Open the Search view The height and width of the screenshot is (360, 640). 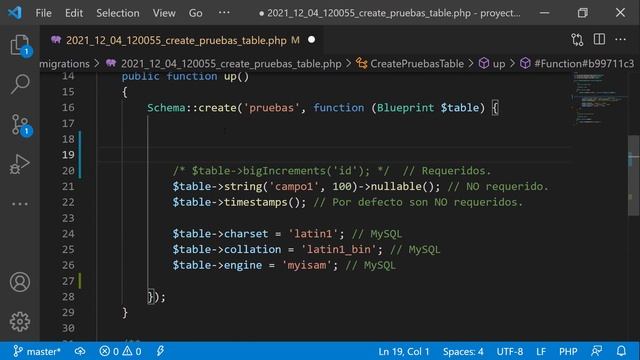(x=20, y=84)
